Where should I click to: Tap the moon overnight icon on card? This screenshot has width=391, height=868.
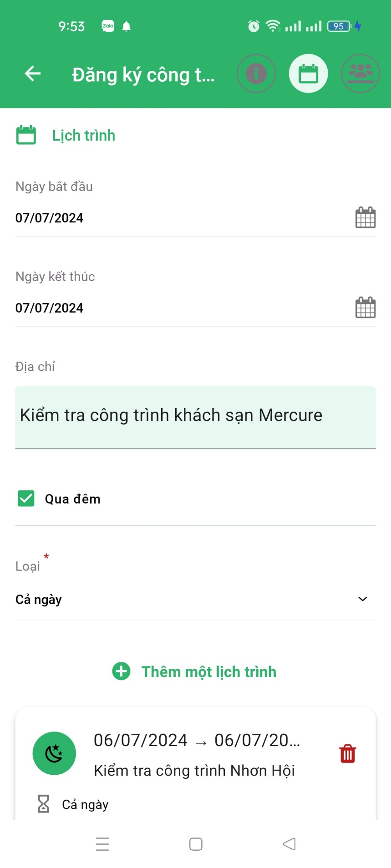pos(54,753)
